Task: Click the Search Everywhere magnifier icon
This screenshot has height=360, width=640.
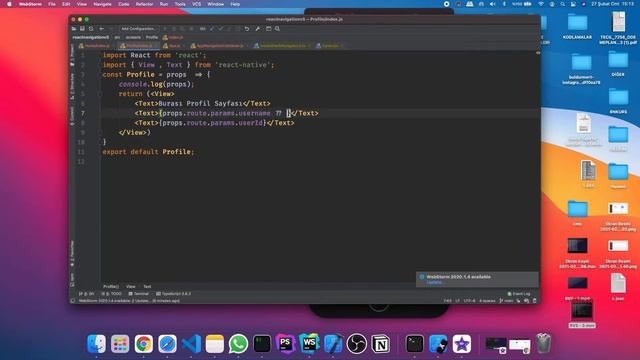Action: point(278,29)
